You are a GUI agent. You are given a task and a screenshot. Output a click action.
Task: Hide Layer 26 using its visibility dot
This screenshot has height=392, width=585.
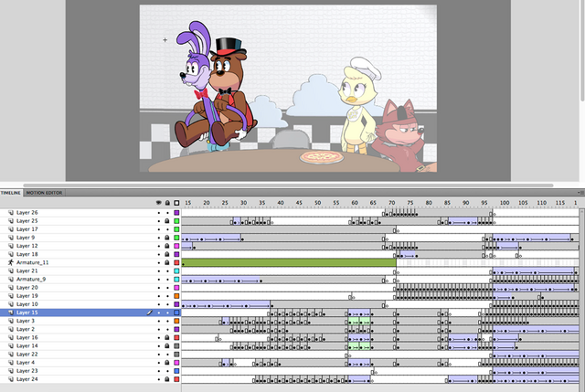pos(159,213)
